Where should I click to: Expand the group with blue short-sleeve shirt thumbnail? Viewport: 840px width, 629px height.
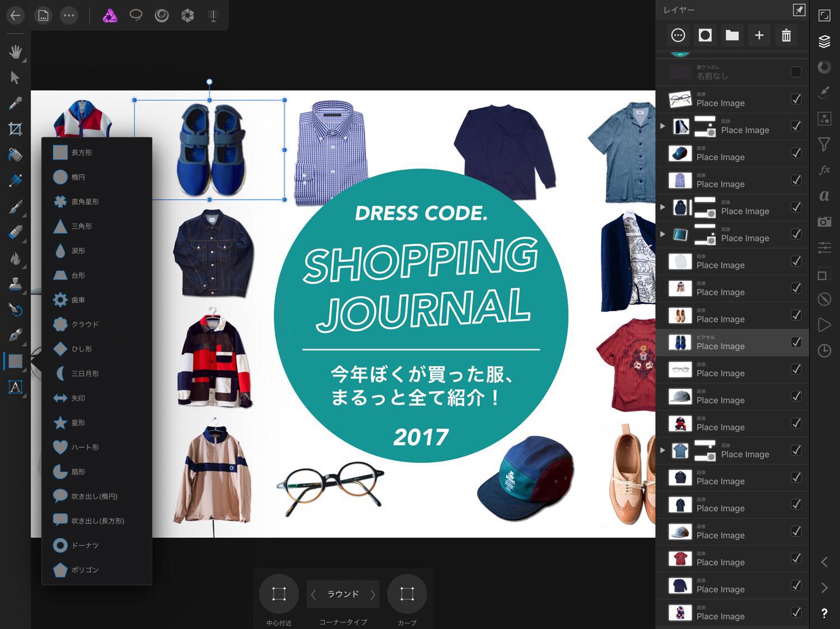[x=662, y=450]
